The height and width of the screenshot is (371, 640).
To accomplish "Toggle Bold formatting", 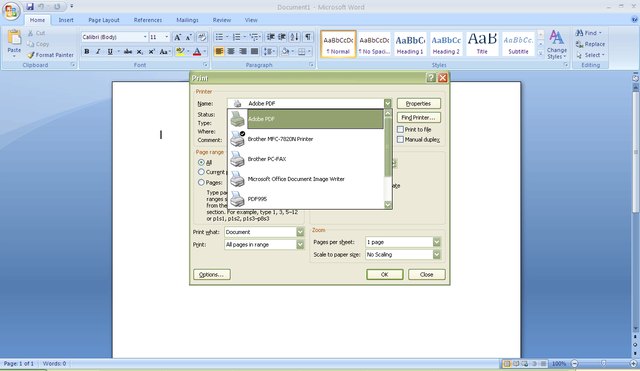I will click(x=87, y=51).
